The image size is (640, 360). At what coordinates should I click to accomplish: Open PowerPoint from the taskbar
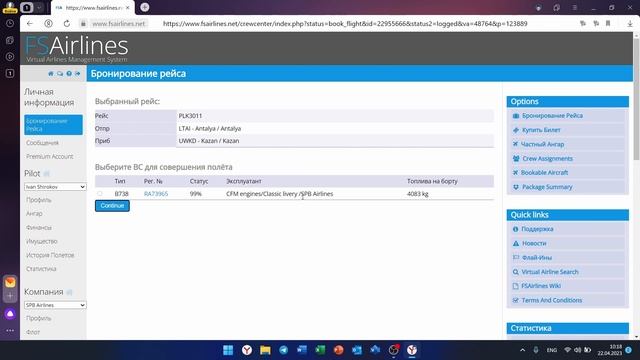(x=338, y=350)
